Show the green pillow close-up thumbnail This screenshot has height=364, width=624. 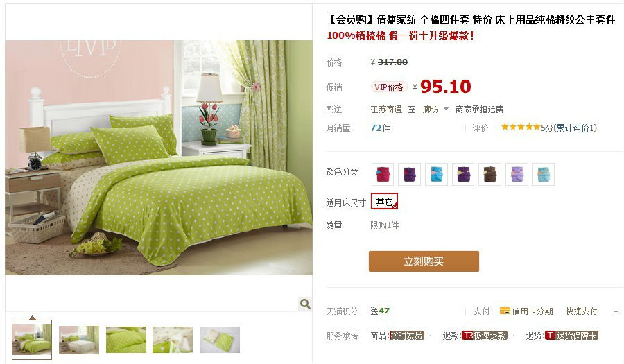point(125,340)
